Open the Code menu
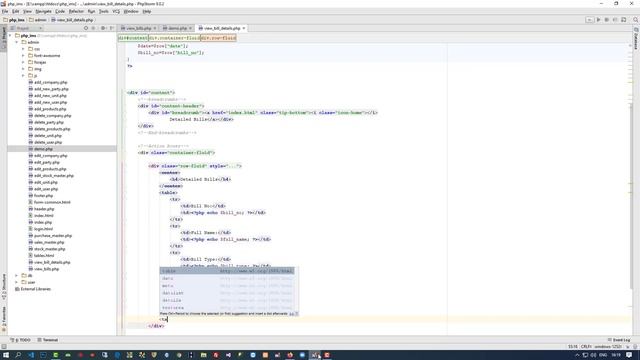Screen dimensions: 640x360 [60, 11]
